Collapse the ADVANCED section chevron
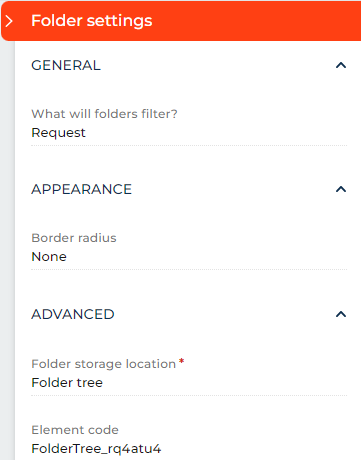 coord(341,314)
